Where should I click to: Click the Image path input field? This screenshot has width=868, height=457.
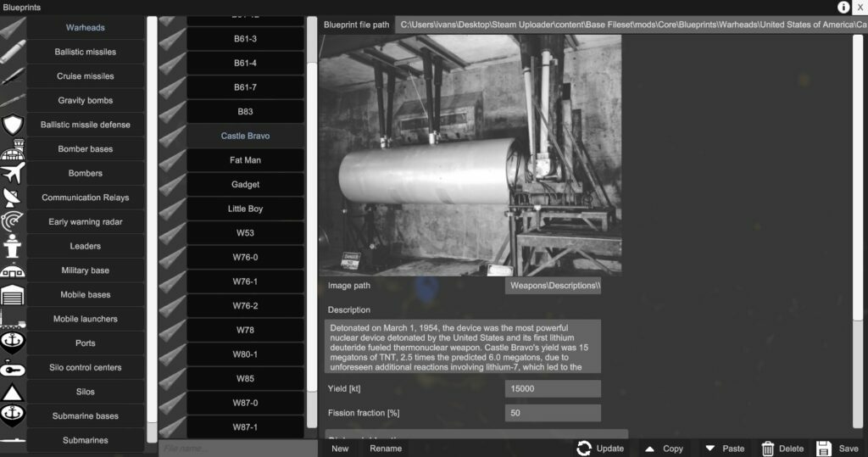[553, 286]
